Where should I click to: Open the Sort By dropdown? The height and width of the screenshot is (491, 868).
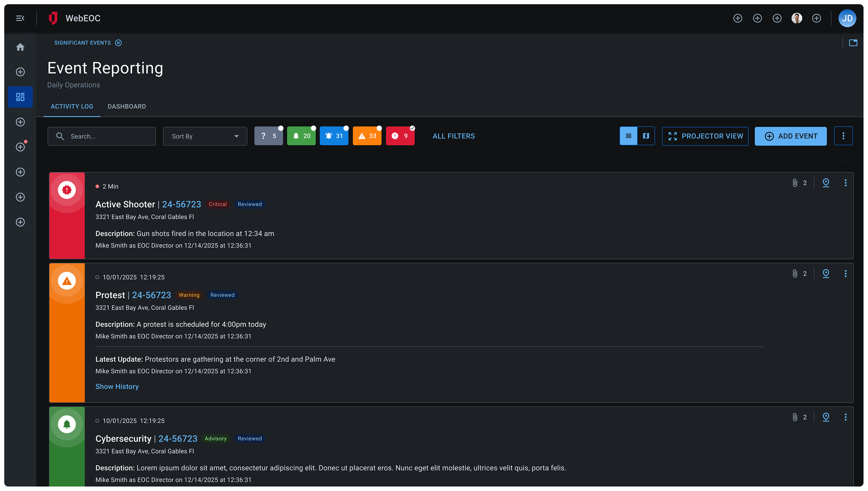click(205, 136)
